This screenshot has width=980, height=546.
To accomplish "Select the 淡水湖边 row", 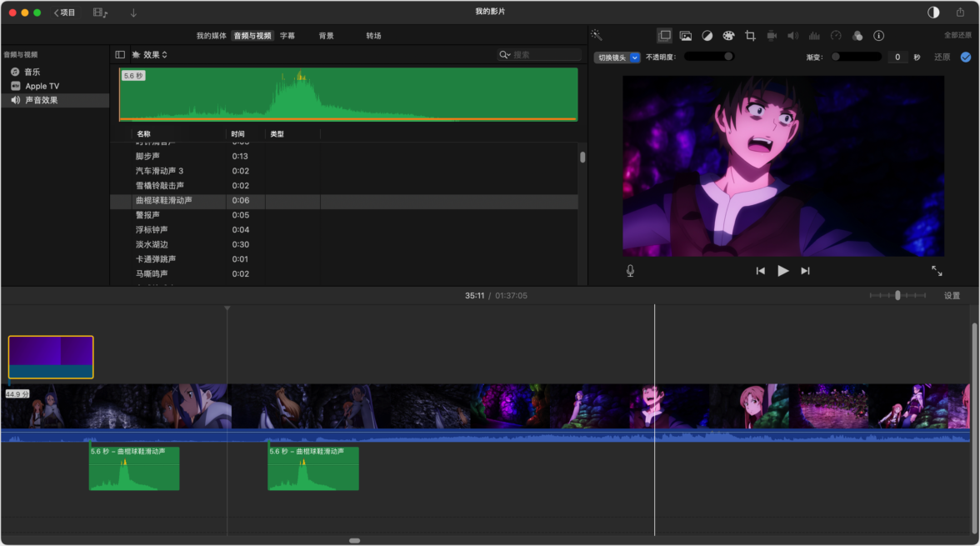I will pos(344,244).
